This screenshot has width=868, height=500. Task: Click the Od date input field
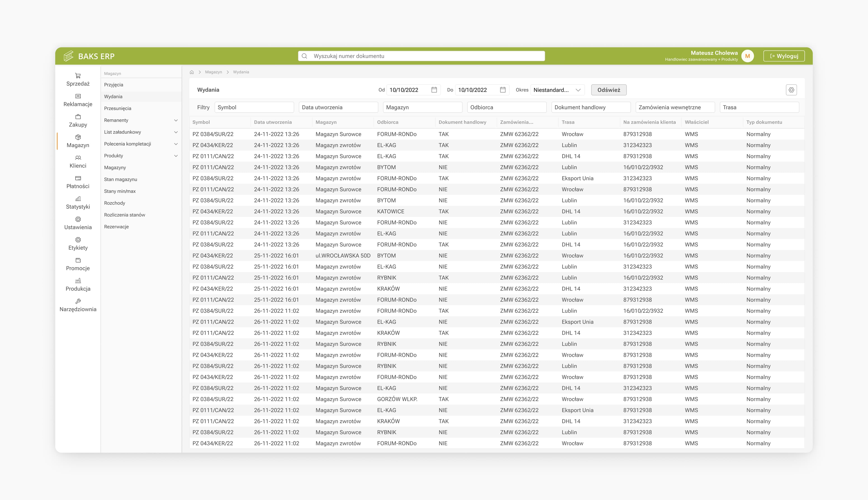tap(414, 90)
